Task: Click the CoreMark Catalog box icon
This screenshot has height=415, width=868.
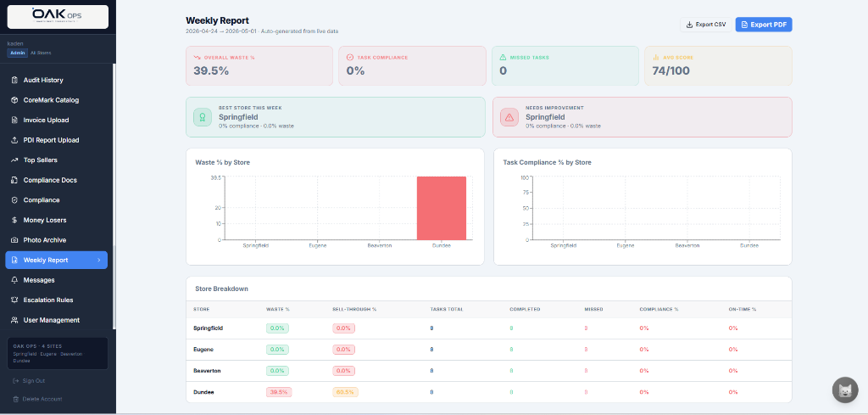Action: click(14, 100)
